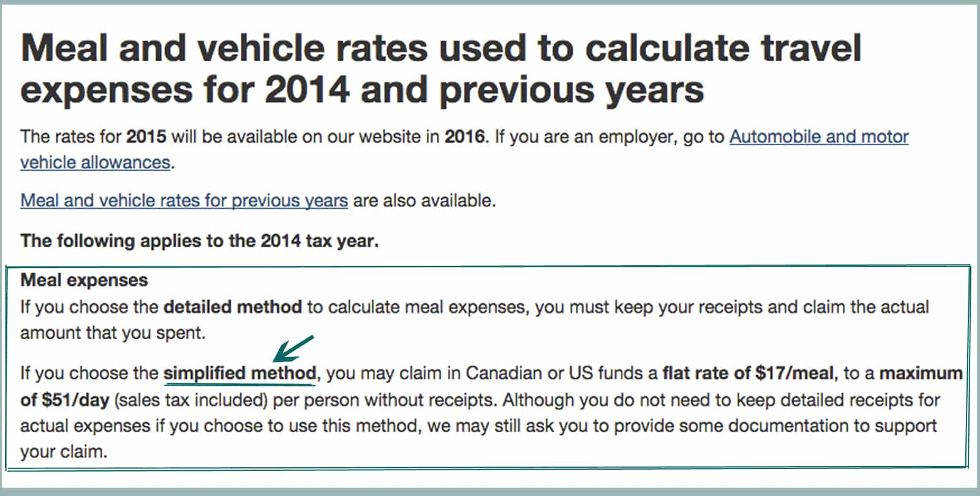Screen dimensions: 980x496
Task: Click the main page heading about travel expenses
Action: (x=441, y=68)
